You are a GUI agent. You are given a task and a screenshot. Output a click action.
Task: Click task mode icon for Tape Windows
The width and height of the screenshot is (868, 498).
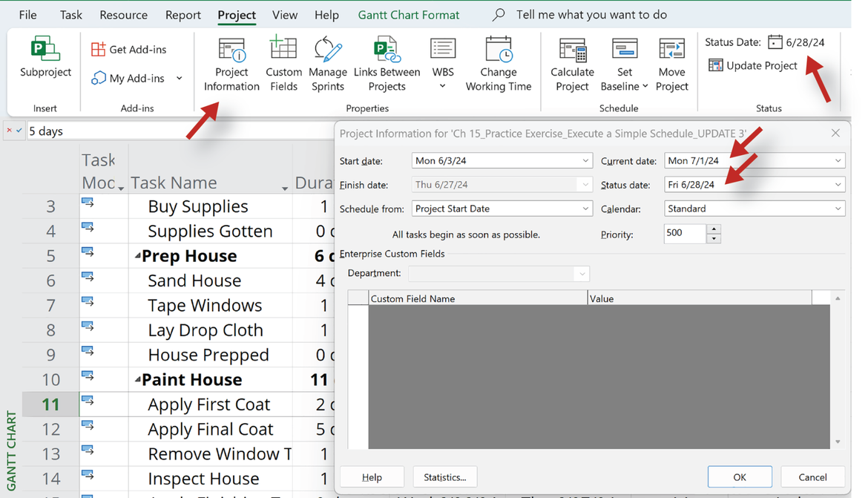88,302
